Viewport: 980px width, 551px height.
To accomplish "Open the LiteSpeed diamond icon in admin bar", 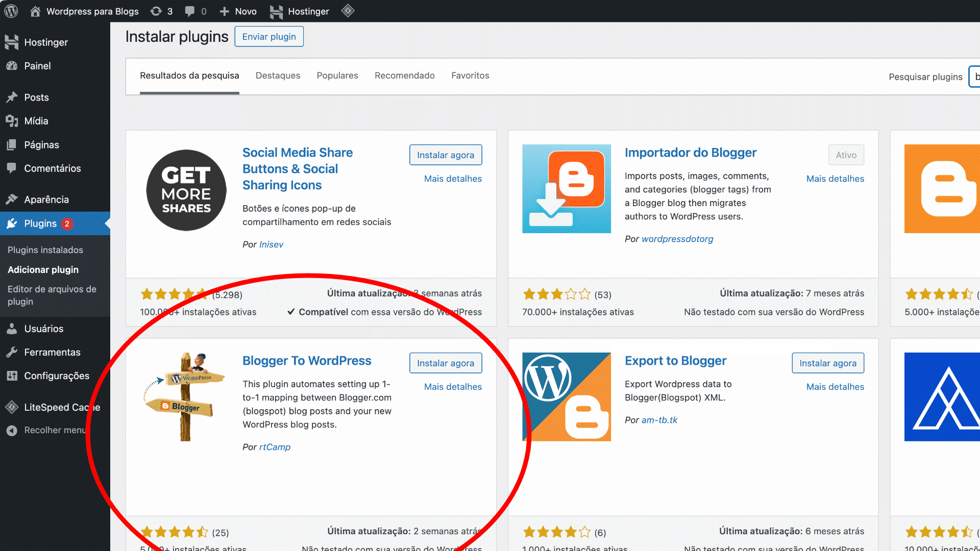I will tap(348, 11).
